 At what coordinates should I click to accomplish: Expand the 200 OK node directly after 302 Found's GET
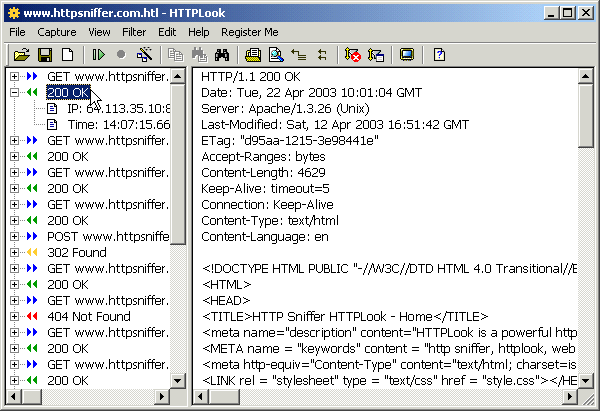(14, 284)
